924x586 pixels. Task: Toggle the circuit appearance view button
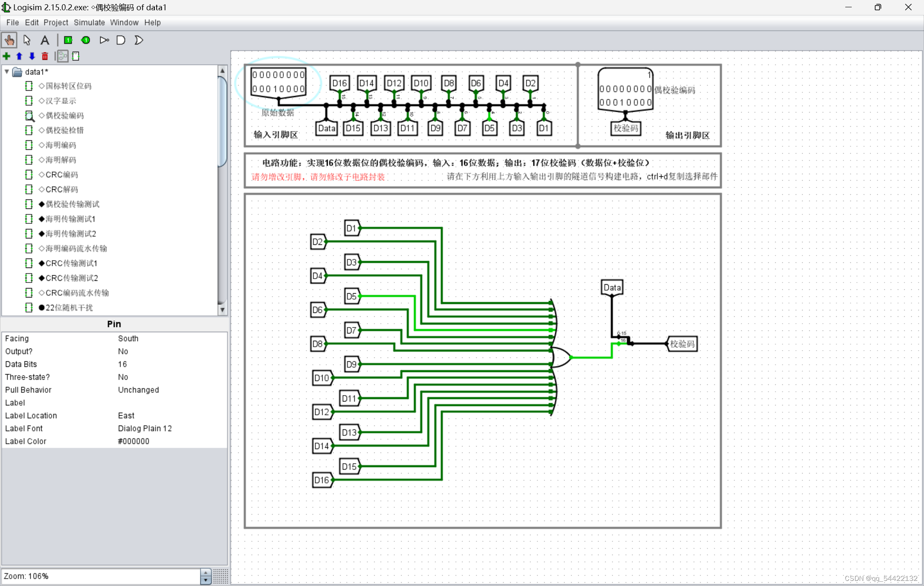[x=76, y=56]
